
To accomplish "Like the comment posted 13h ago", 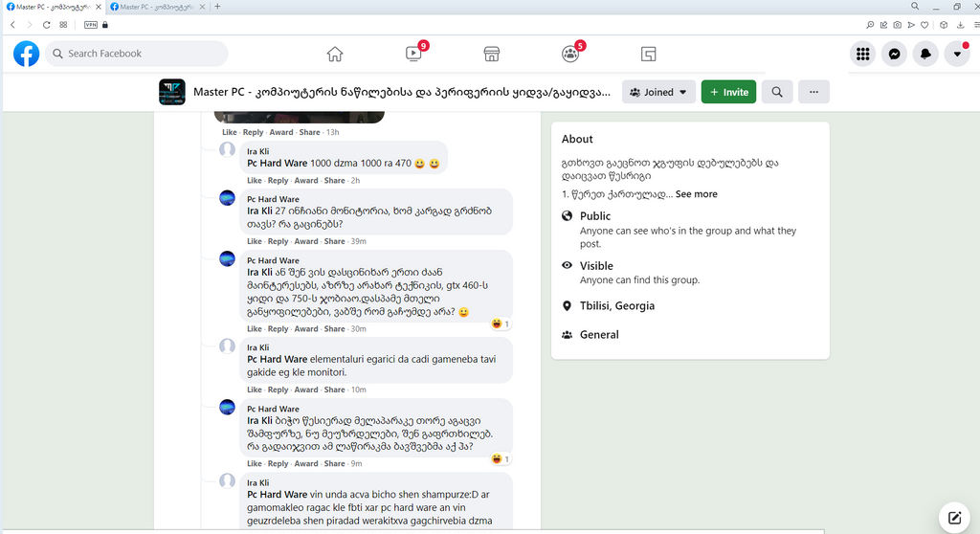I will (x=230, y=133).
